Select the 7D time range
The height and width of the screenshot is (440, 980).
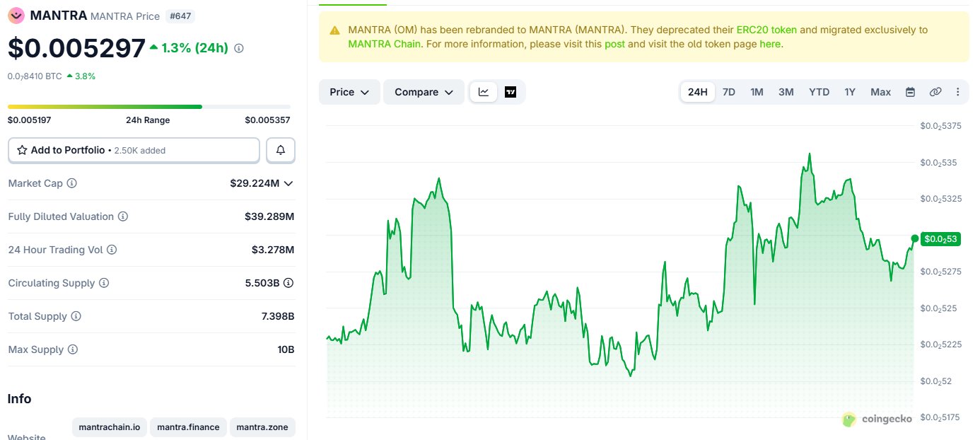[x=728, y=92]
